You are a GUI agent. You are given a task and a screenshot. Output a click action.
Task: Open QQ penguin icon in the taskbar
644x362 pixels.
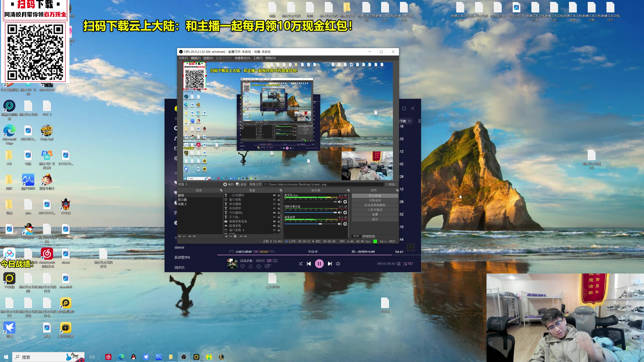pyautogui.click(x=134, y=357)
